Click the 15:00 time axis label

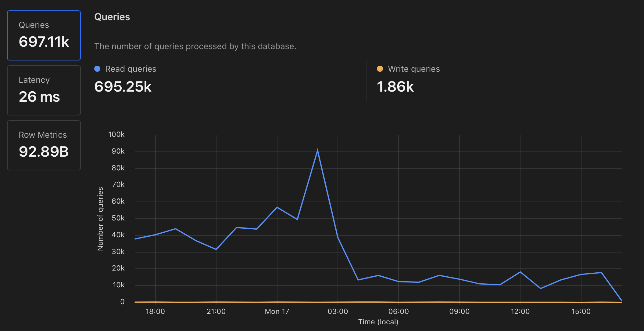(x=581, y=311)
